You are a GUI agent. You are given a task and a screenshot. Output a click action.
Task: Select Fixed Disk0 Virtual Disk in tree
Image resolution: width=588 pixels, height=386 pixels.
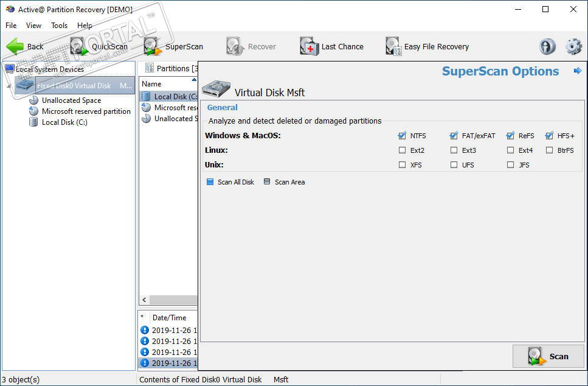coord(75,86)
